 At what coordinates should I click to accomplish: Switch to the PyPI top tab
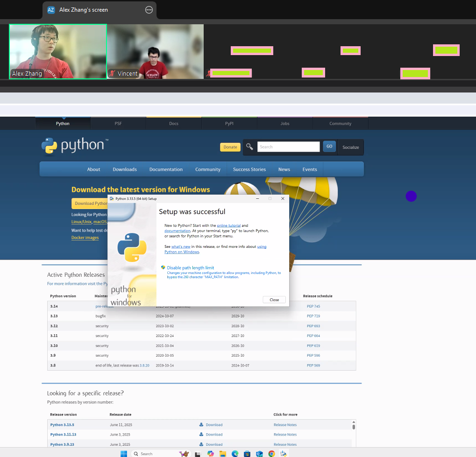coord(229,124)
